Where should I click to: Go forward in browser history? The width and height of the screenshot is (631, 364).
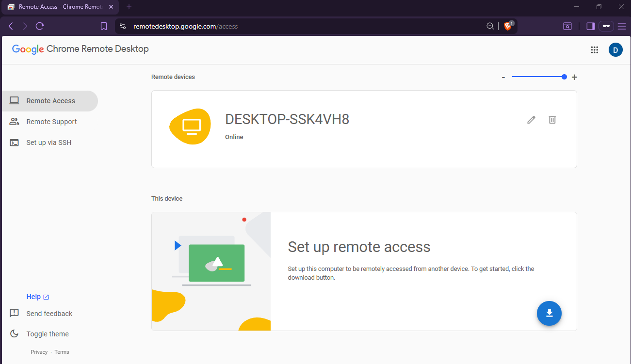(25, 26)
